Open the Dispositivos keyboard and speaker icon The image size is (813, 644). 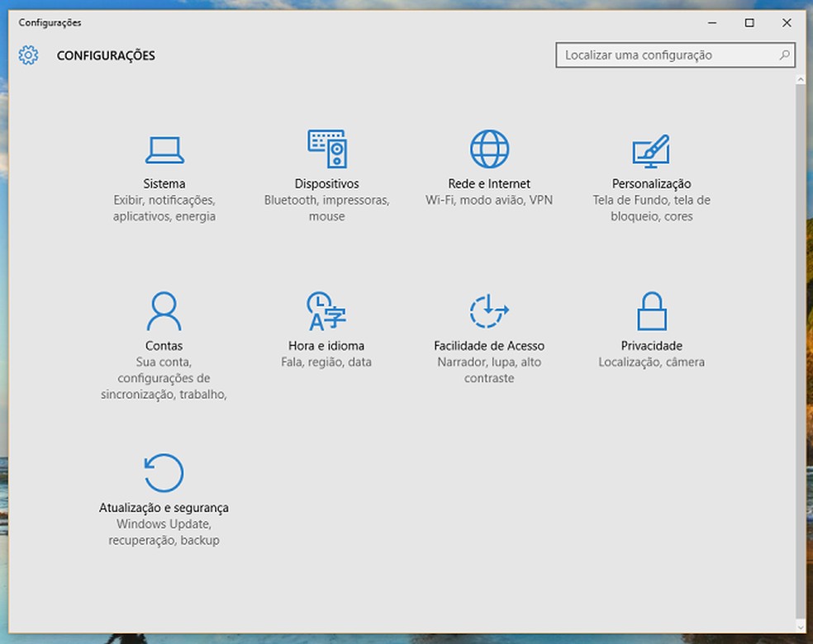tap(327, 149)
